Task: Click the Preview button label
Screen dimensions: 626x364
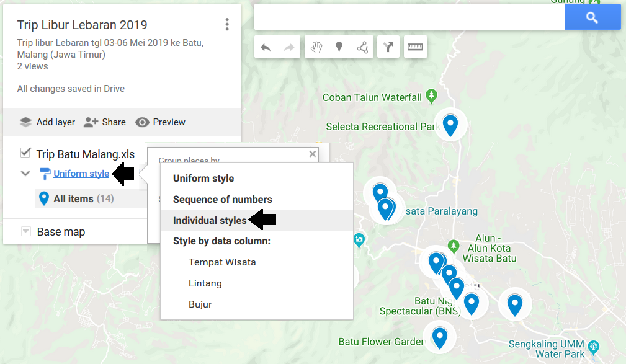Action: pyautogui.click(x=169, y=122)
